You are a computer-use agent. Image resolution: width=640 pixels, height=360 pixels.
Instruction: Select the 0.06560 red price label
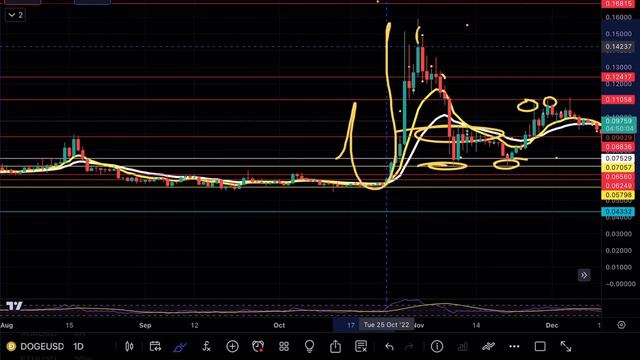[618, 177]
